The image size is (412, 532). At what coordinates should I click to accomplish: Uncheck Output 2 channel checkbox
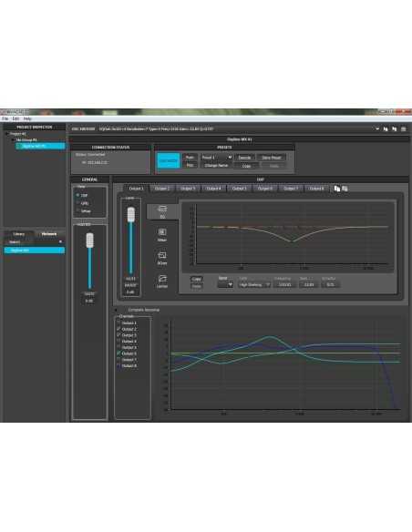click(x=118, y=329)
